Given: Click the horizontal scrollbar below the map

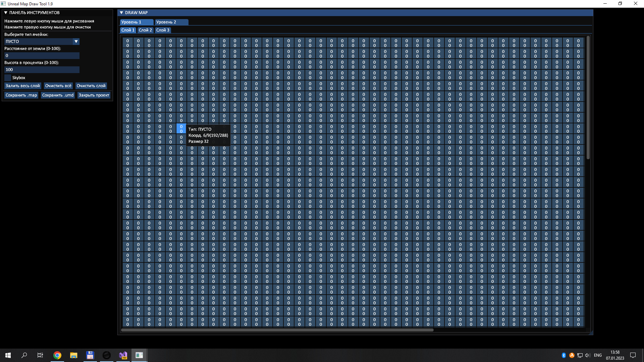Looking at the screenshot, I should pyautogui.click(x=277, y=330).
